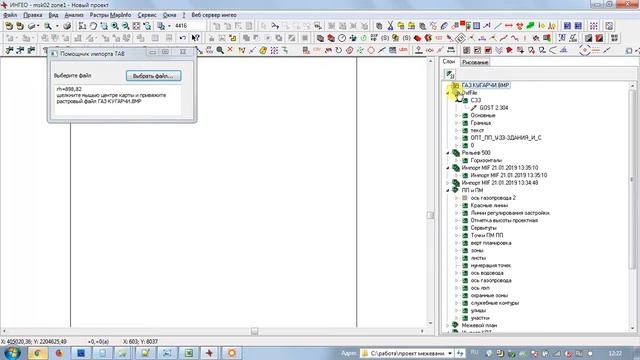The image size is (640, 360).
Task: Open the Окна menu
Action: pos(169,15)
